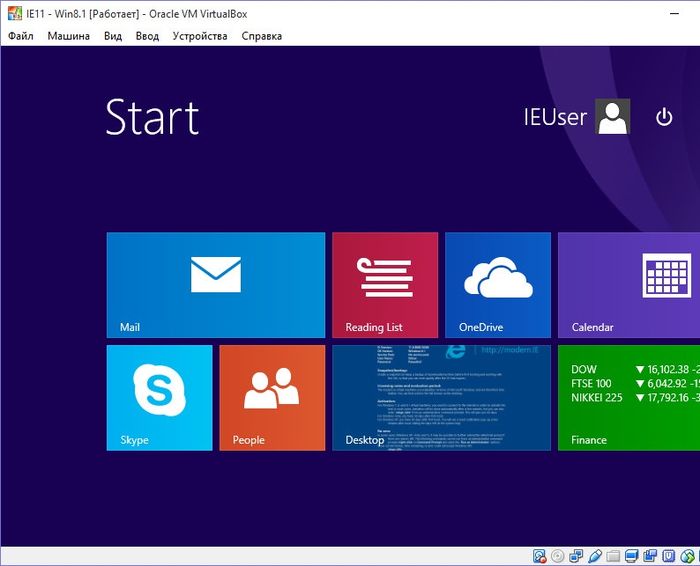The height and width of the screenshot is (566, 700).
Task: Click the Start heading text
Action: click(x=152, y=117)
